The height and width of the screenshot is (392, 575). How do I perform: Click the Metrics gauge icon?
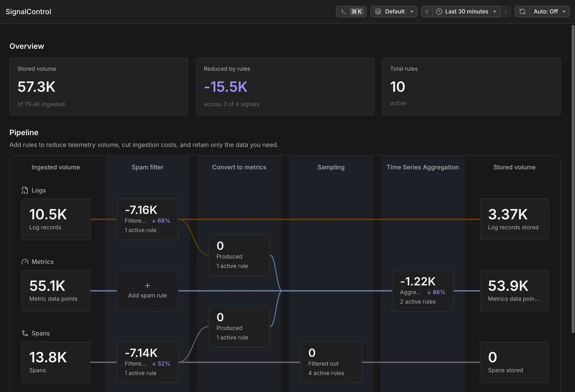[25, 262]
